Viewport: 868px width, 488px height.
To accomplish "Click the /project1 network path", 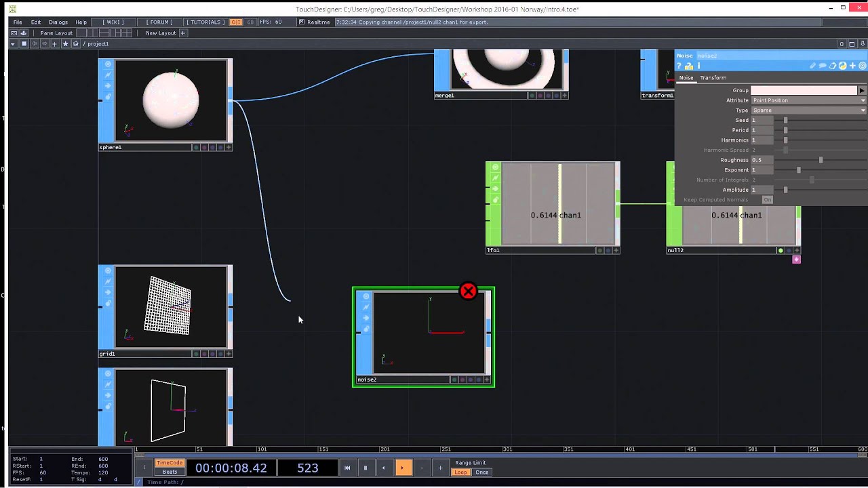I will tap(96, 43).
